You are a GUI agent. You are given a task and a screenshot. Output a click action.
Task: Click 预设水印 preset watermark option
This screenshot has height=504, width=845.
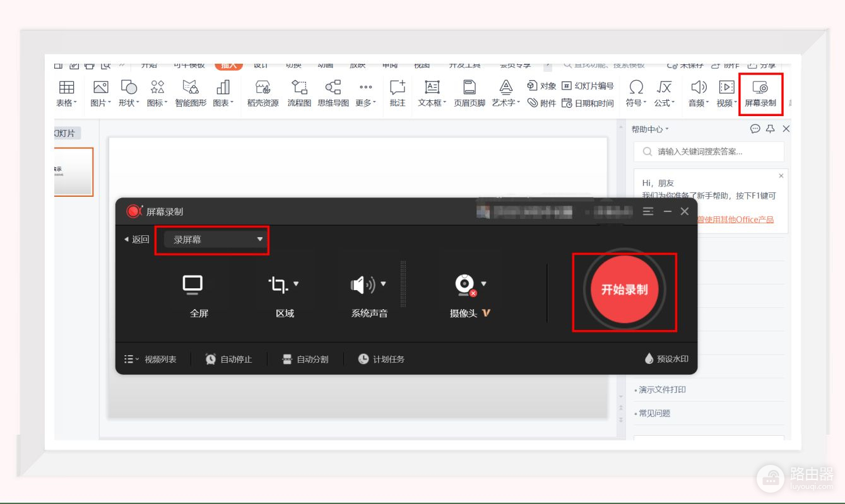(x=666, y=359)
